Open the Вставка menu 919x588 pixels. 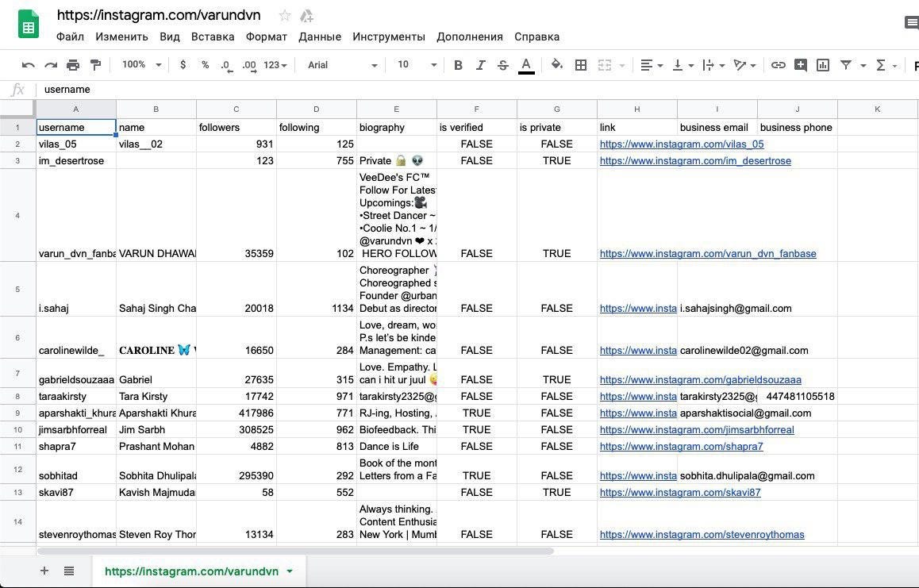[213, 37]
